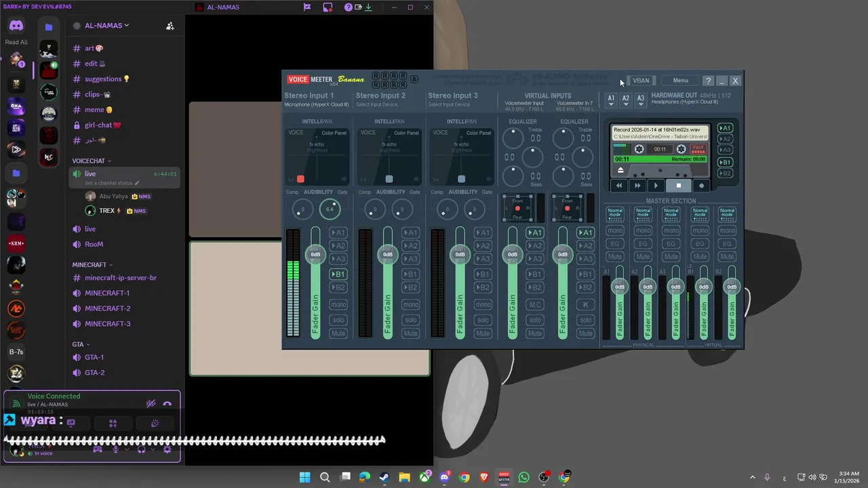
Task: Rewind the Voicemeeter cassette recorder
Action: pyautogui.click(x=618, y=185)
